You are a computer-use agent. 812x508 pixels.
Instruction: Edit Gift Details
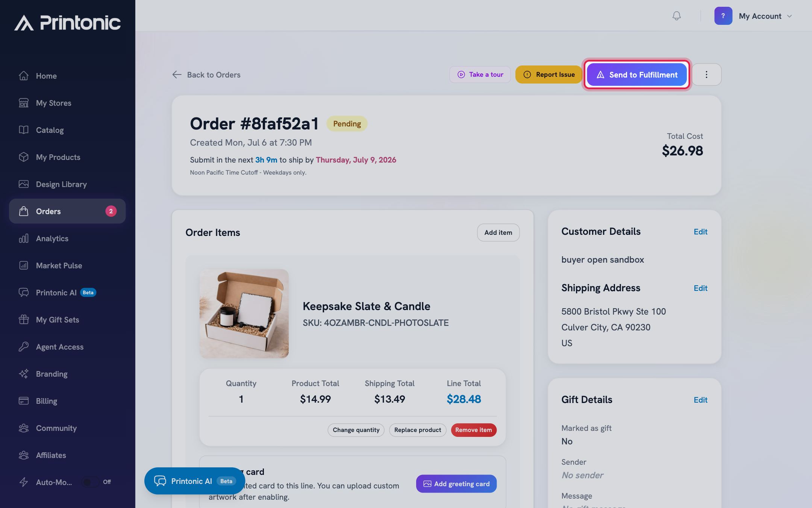(x=700, y=400)
